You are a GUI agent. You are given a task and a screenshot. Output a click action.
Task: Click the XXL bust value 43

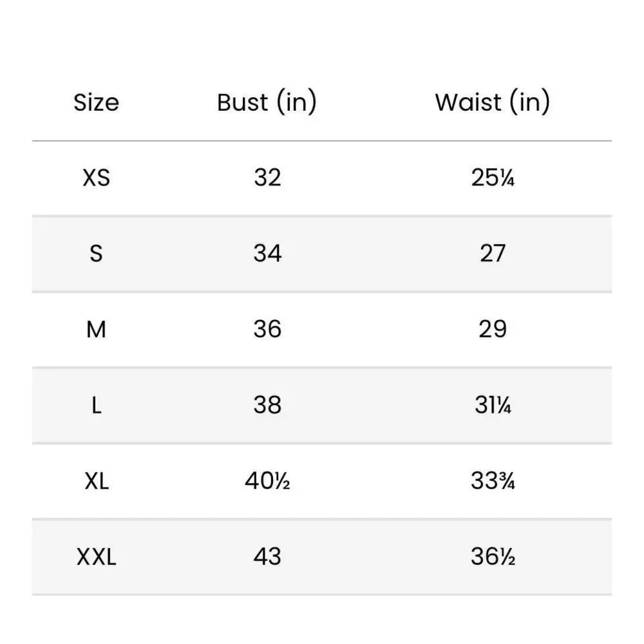pyautogui.click(x=267, y=557)
